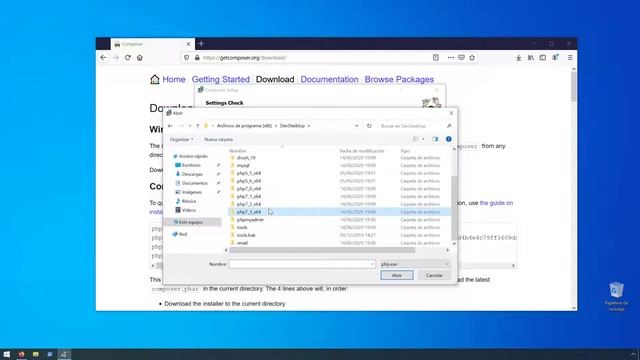640x360 pixels.
Task: Click the file list horizontal scrollbar
Action: (x=322, y=250)
